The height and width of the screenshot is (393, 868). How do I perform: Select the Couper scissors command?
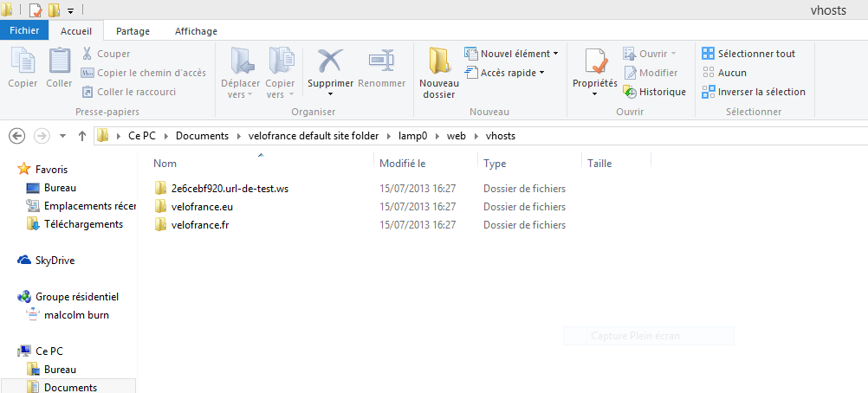(x=106, y=54)
